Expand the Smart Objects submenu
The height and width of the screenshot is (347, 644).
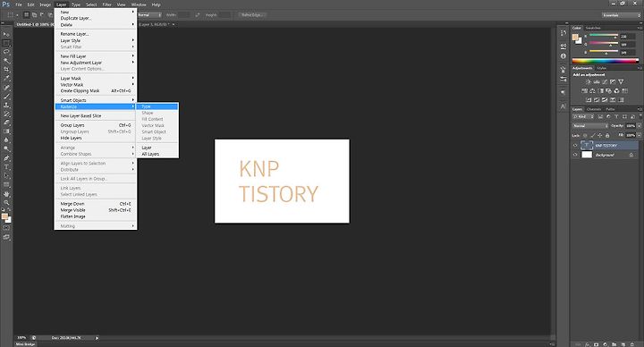point(96,100)
